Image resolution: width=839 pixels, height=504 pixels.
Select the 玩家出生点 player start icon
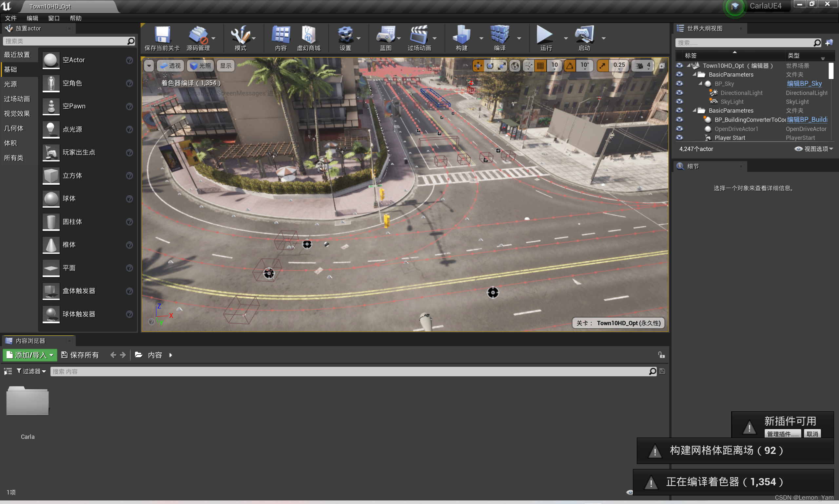tap(51, 153)
